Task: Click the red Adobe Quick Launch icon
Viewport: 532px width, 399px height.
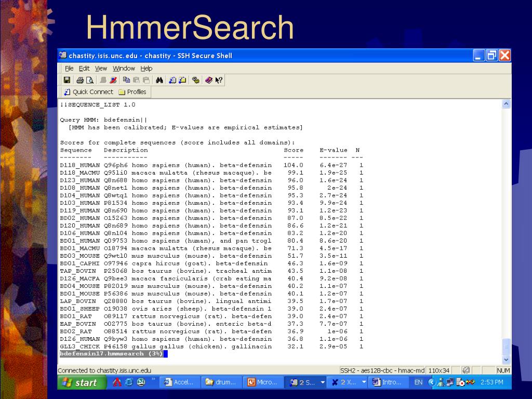Action: click(x=117, y=382)
